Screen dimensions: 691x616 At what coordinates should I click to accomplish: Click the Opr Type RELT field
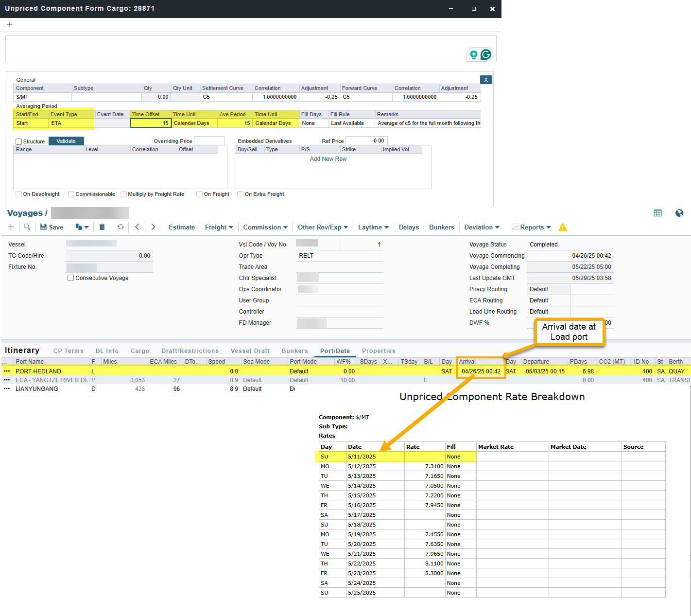[x=339, y=256]
